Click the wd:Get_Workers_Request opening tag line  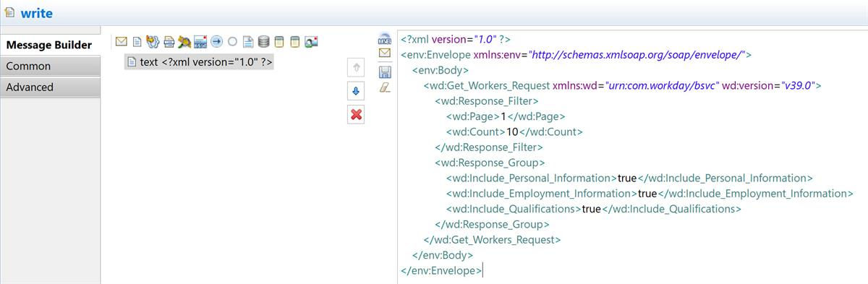(x=623, y=85)
